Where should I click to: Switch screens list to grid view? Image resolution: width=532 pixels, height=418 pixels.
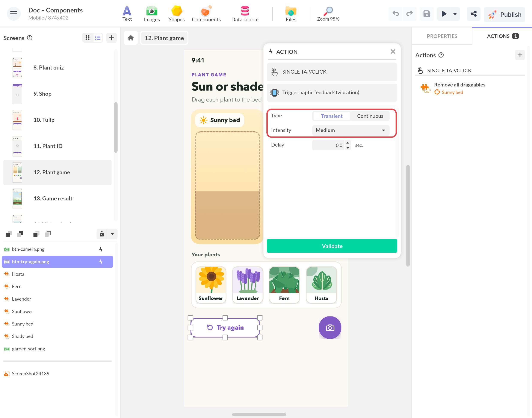tap(87, 38)
